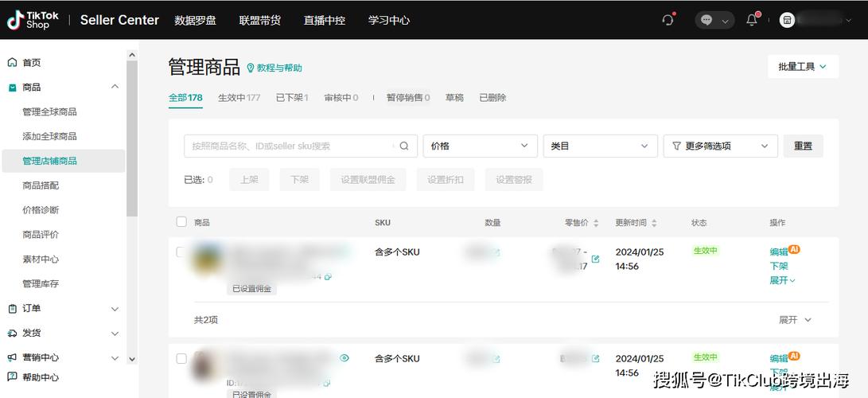868x398 pixels.
Task: Click the account avatar icon
Action: pyautogui.click(x=787, y=20)
